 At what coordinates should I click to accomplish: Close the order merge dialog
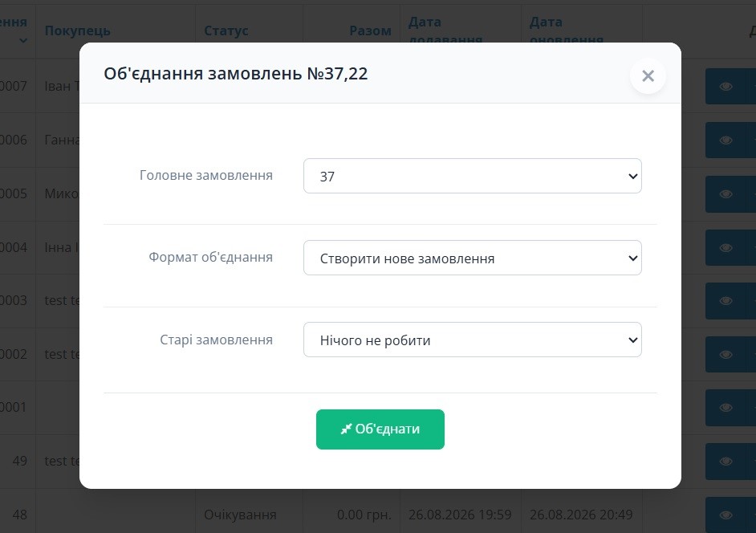[648, 75]
